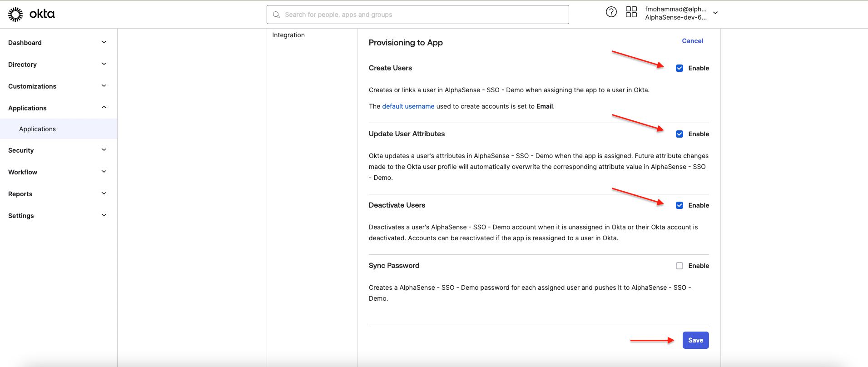The image size is (868, 367).
Task: Uncheck Enable for Deactivate Users
Action: 680,205
